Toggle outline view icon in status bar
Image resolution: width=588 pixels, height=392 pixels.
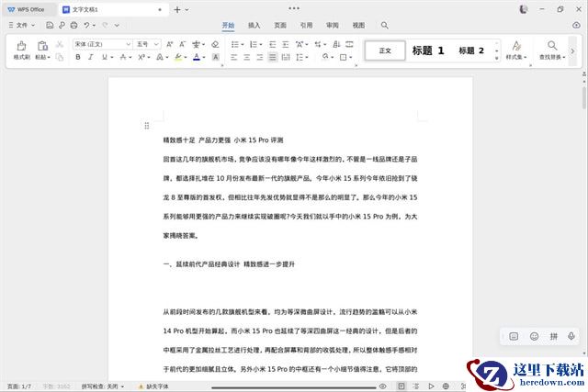pos(416,386)
